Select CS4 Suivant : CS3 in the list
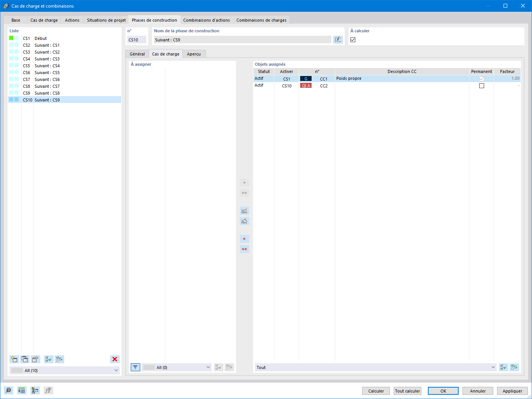Viewport: 532px width, 399px height. click(x=65, y=59)
